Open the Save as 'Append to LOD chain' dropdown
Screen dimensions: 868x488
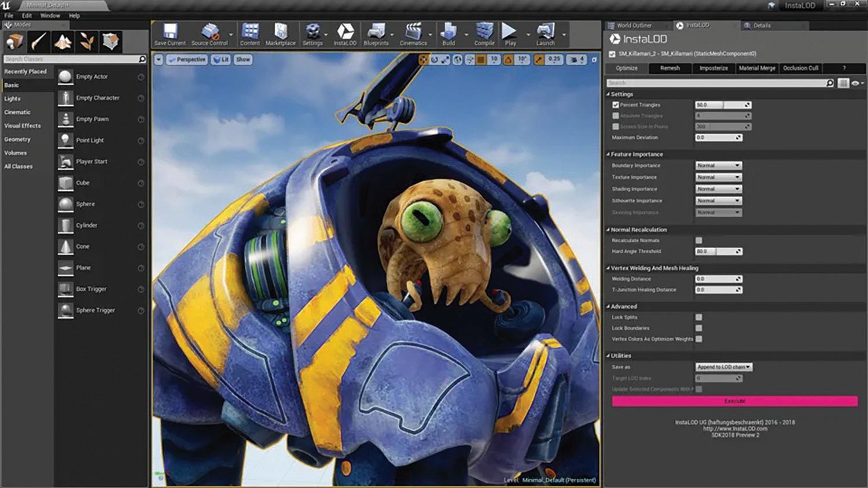[723, 367]
